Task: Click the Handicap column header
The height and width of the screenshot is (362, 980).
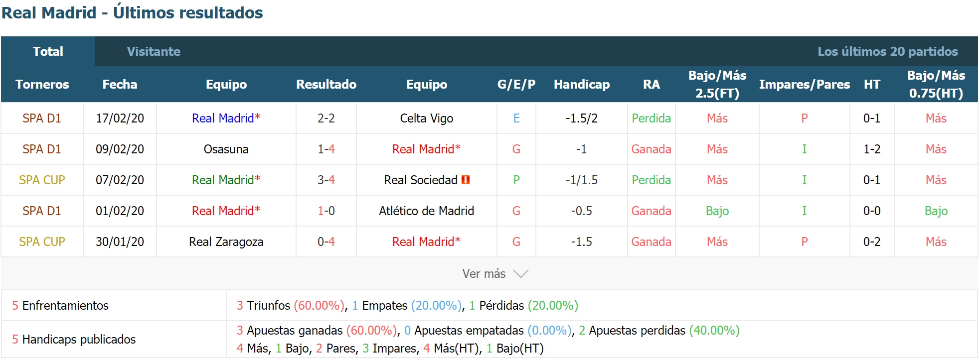Action: tap(582, 84)
